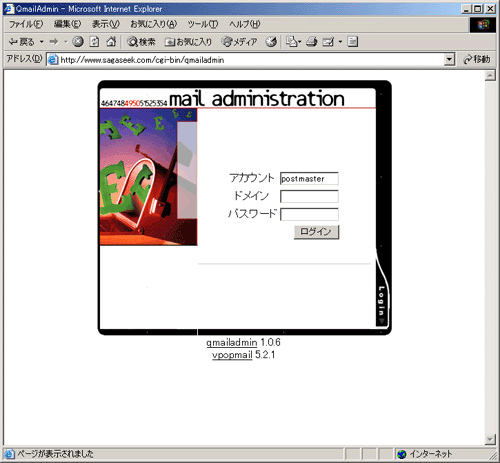
Task: Focus the パスワード password input field
Action: 309,214
